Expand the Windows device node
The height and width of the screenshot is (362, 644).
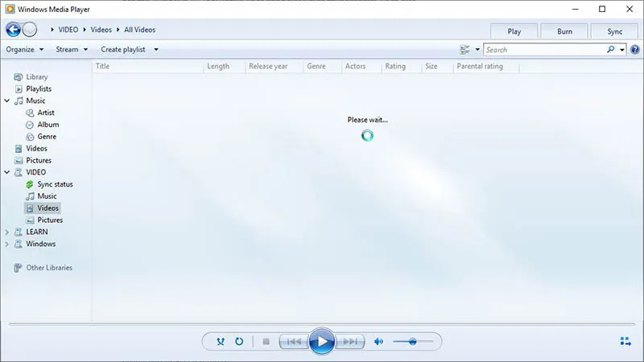point(7,244)
